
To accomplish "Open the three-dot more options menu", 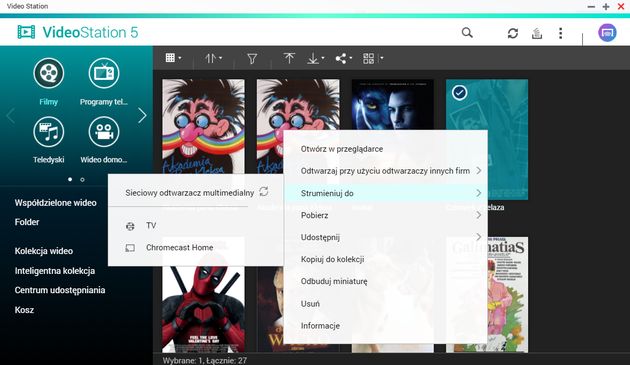I will pos(560,33).
